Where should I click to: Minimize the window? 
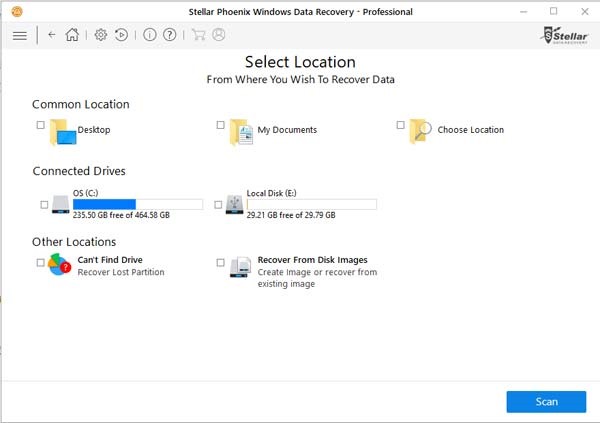523,12
